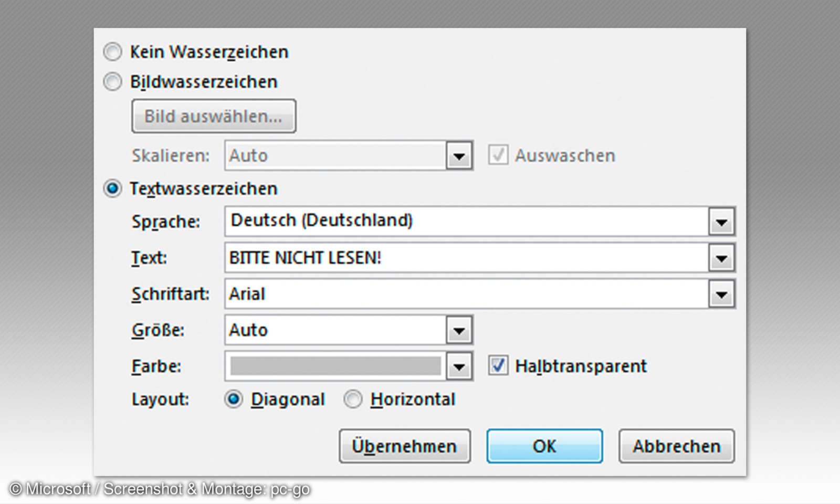Screen dimensions: 840x504
Task: Expand the Skalieren dropdown
Action: 459,155
